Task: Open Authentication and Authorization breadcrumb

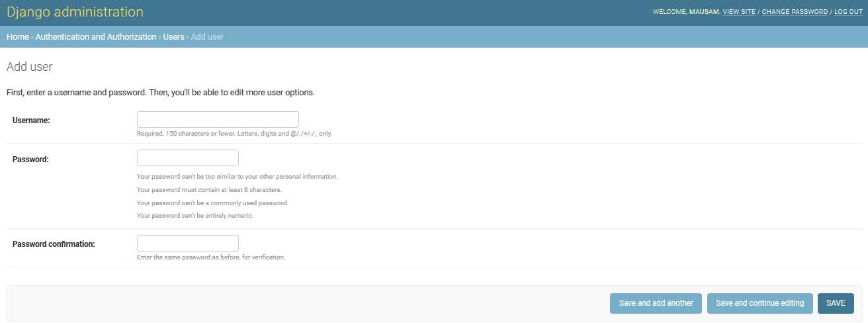Action: (96, 37)
